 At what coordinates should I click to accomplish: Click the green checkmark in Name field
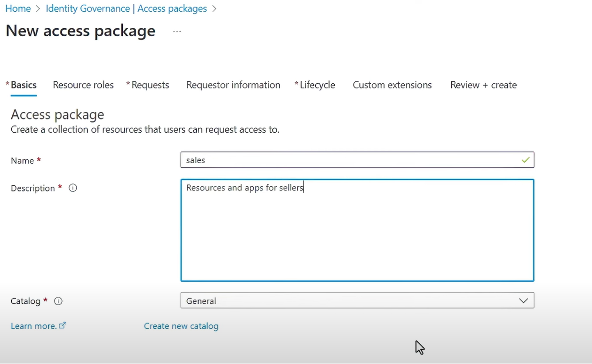coord(525,160)
